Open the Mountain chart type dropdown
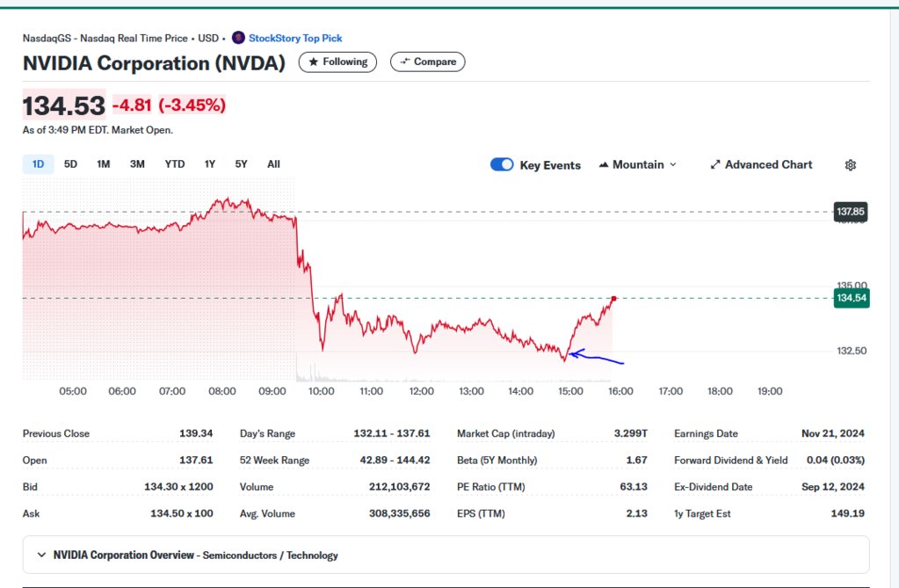 point(637,164)
